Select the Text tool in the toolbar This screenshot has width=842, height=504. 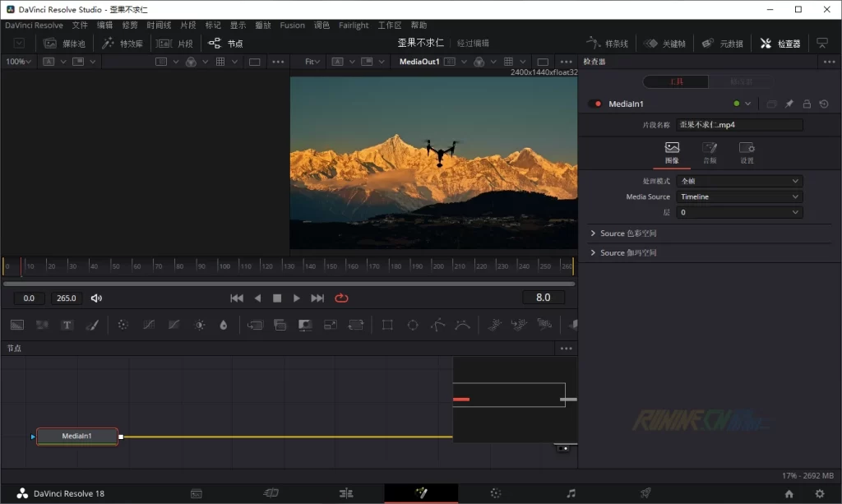pos(67,325)
